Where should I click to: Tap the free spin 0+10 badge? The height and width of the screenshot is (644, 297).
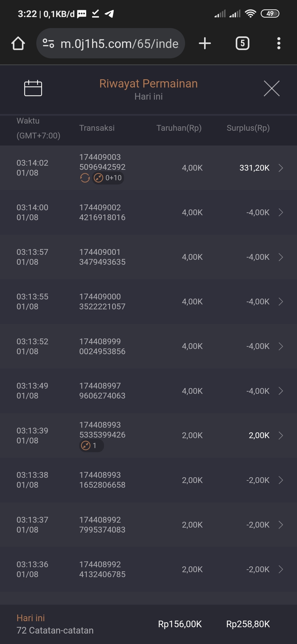pos(108,178)
